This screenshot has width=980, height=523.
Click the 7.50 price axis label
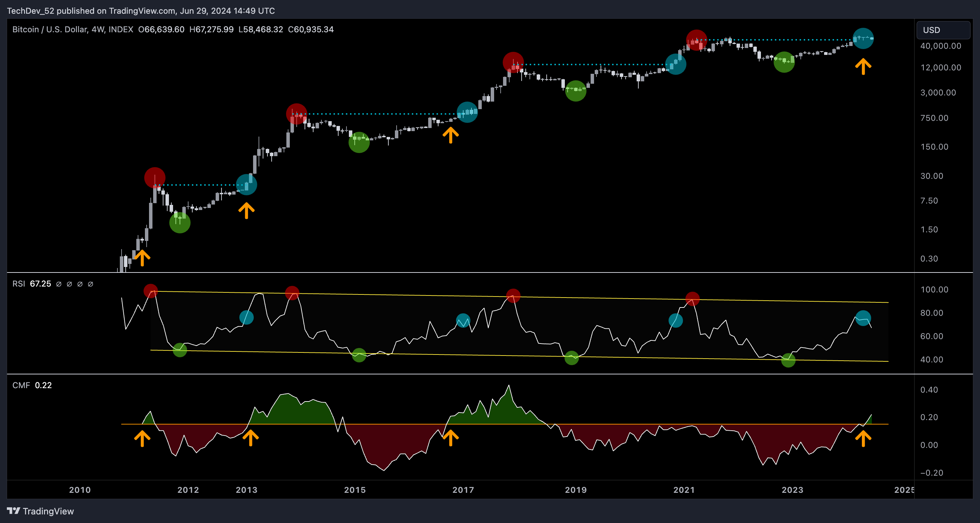coord(929,201)
